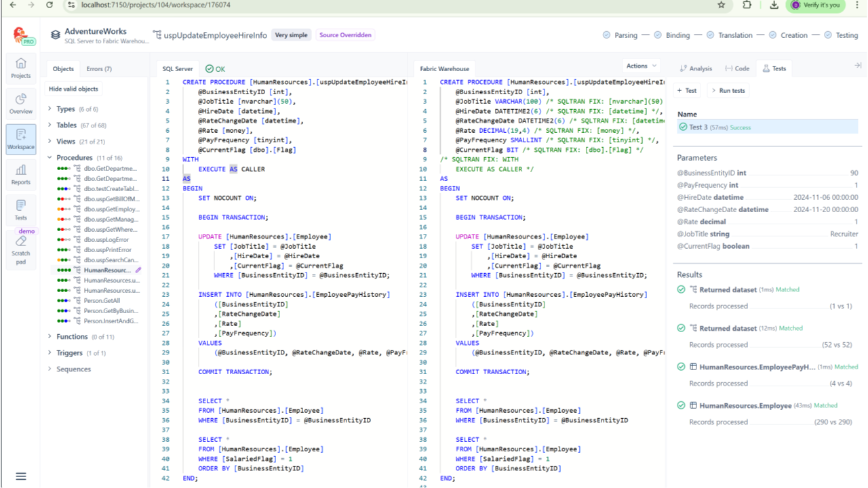The height and width of the screenshot is (488, 868).
Task: Open the Scratch pad demo icon
Action: click(20, 249)
